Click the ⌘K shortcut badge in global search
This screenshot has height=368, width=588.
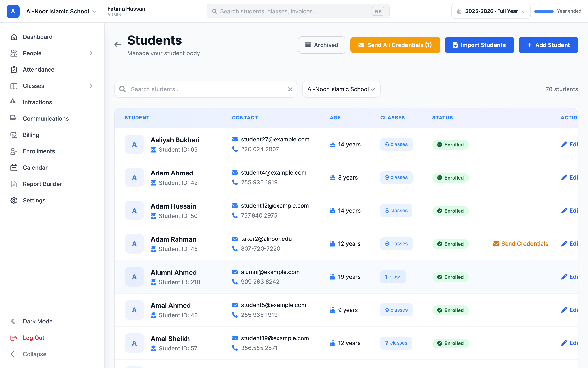coord(378,11)
